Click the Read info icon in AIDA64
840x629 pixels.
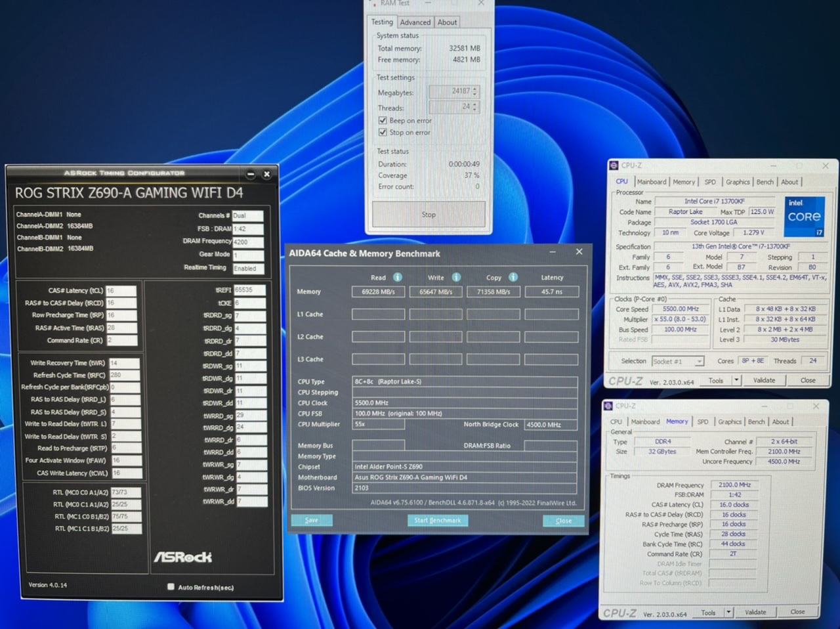398,277
